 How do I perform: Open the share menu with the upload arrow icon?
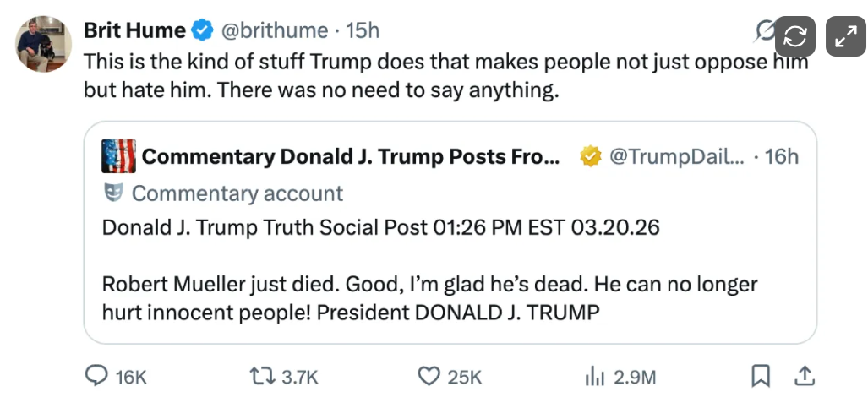pyautogui.click(x=805, y=375)
